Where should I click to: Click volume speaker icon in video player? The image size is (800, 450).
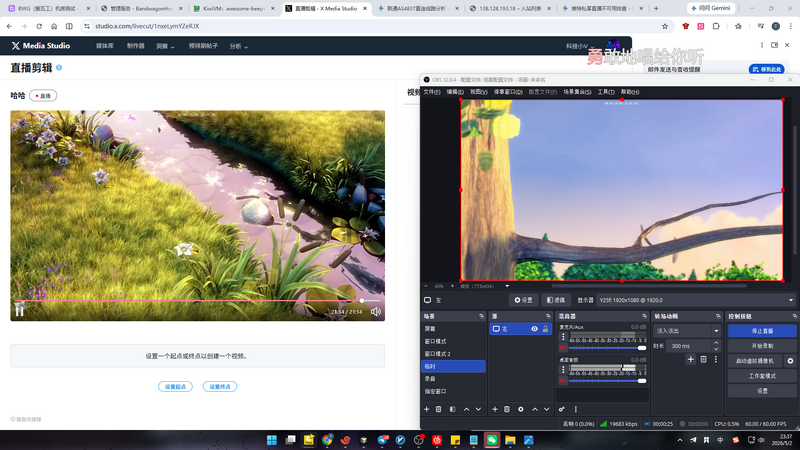[x=376, y=312]
